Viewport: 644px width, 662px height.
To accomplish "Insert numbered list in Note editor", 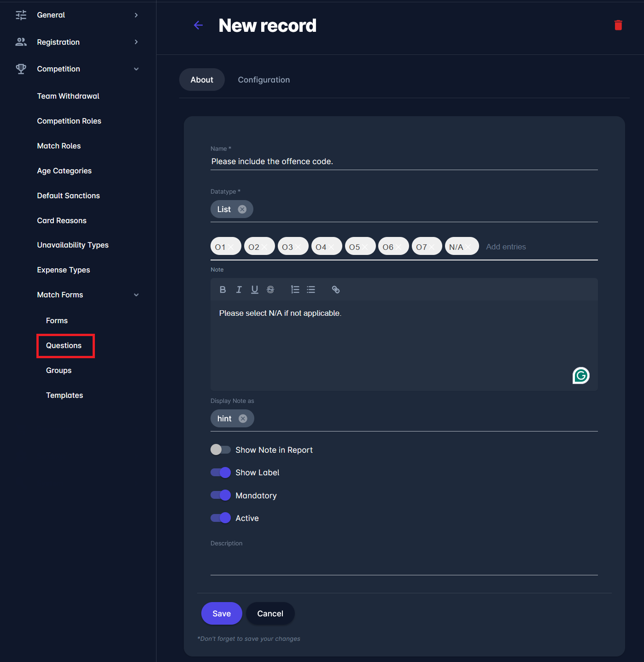I will pos(295,290).
